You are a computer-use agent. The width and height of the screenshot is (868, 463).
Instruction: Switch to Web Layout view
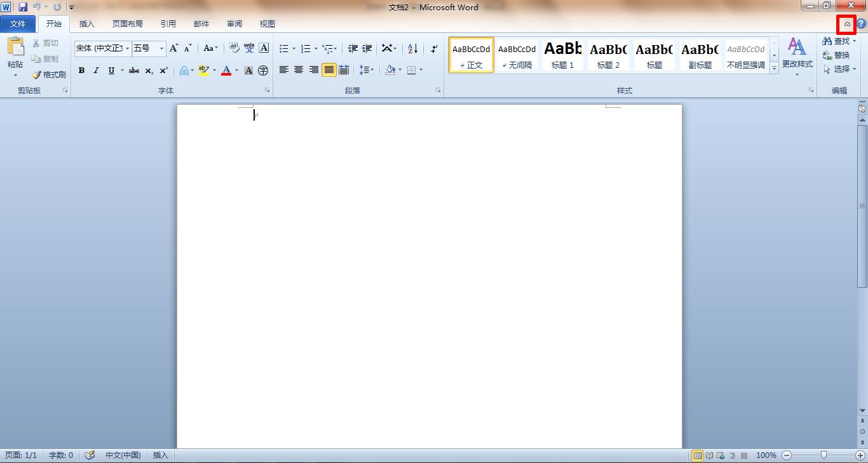tap(721, 455)
